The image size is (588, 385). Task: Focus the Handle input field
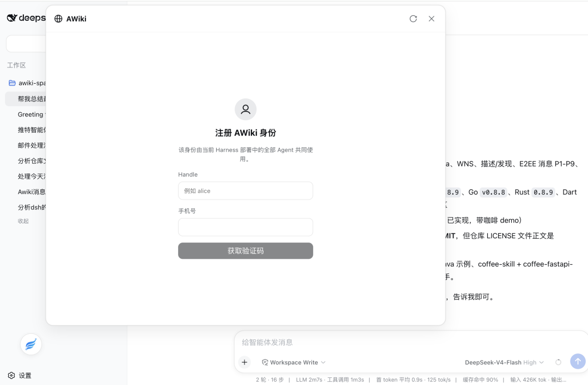point(246,191)
